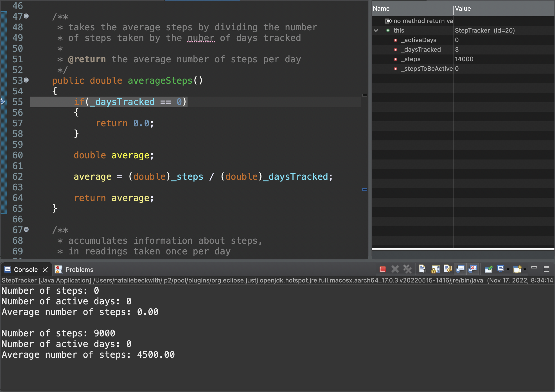Viewport: 555px width, 392px height.
Task: Maximize the Console view
Action: click(547, 269)
